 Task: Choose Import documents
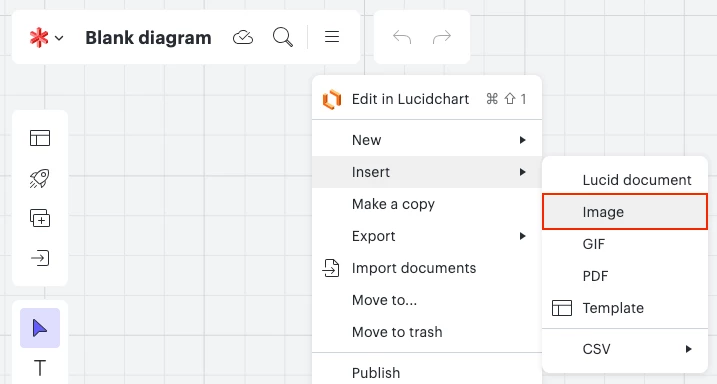click(x=427, y=268)
